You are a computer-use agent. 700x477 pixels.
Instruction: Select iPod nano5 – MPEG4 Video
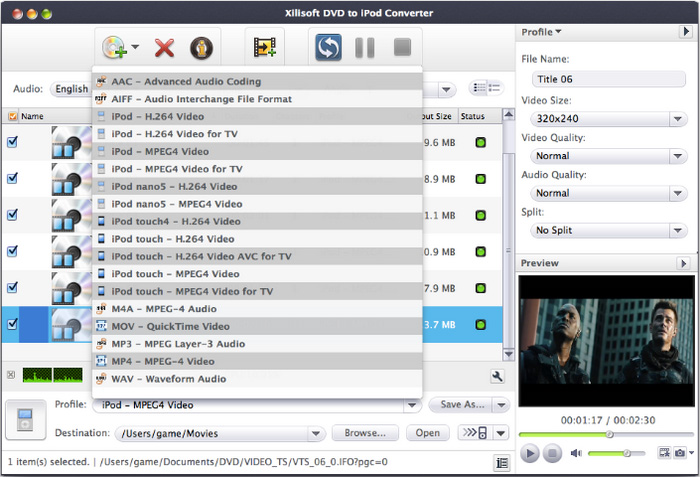tap(257, 204)
